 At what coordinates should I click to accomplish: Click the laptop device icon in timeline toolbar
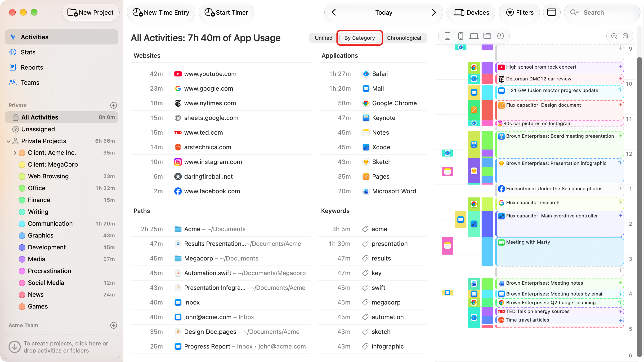474,36
